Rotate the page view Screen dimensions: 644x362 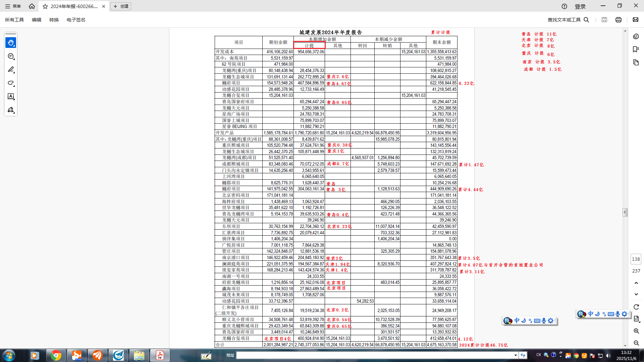(636, 307)
